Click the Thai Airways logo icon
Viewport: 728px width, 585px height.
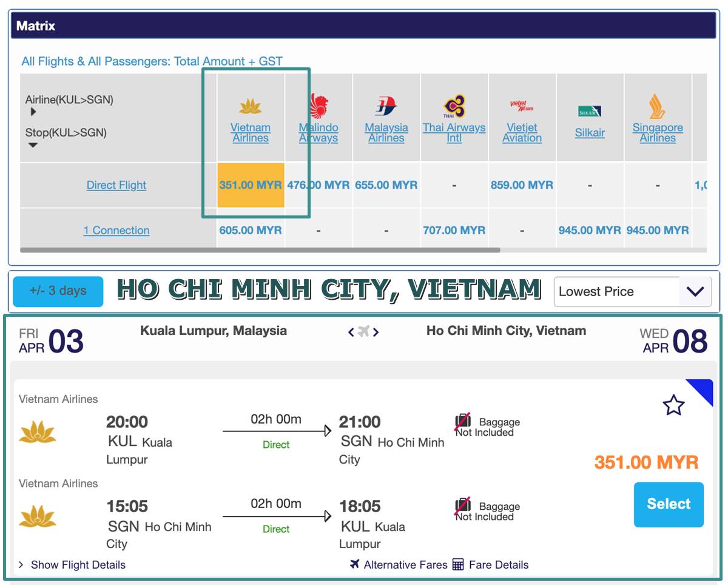[x=454, y=106]
